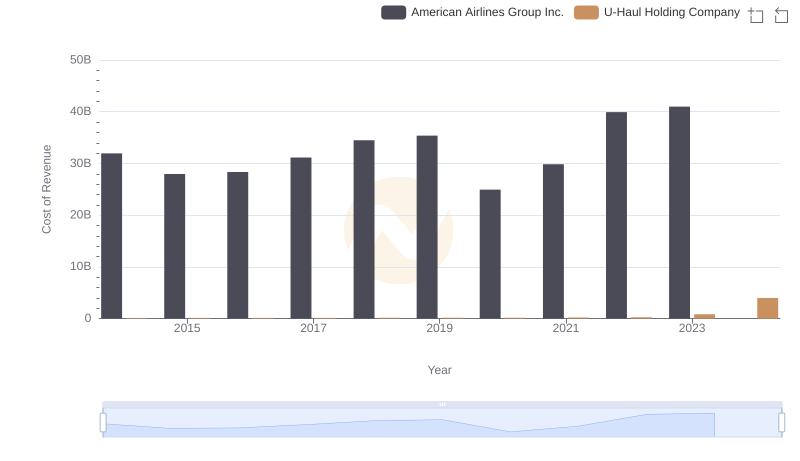Click the '2023' x-axis label
This screenshot has height=461, width=800.
691,328
